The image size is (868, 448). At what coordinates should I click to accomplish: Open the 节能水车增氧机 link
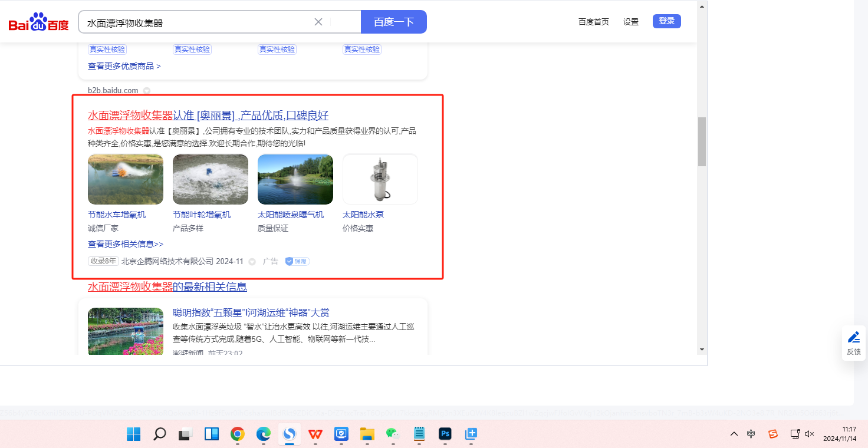pos(117,215)
